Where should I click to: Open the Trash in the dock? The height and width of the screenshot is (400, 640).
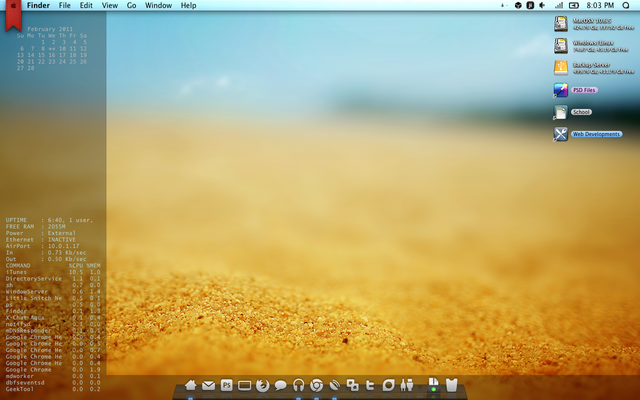click(x=451, y=385)
